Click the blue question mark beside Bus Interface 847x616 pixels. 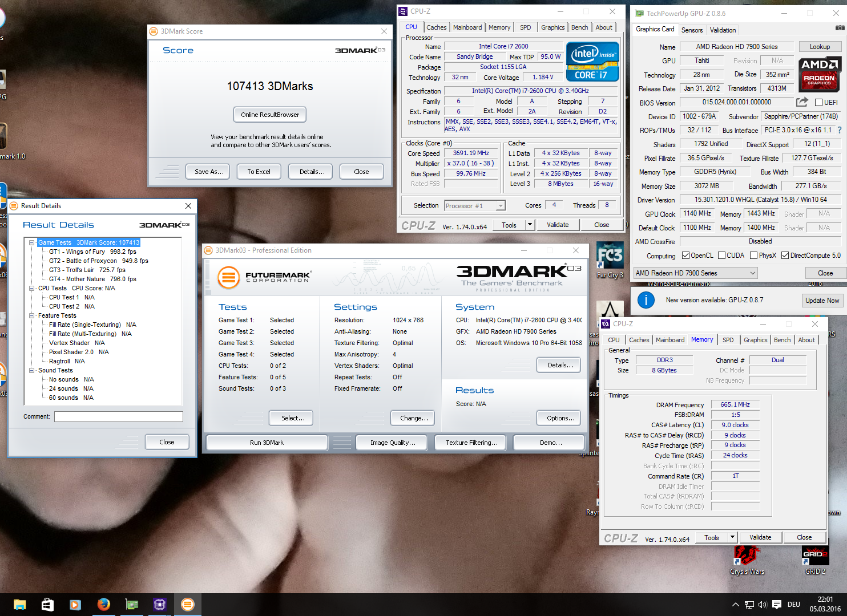click(x=840, y=130)
